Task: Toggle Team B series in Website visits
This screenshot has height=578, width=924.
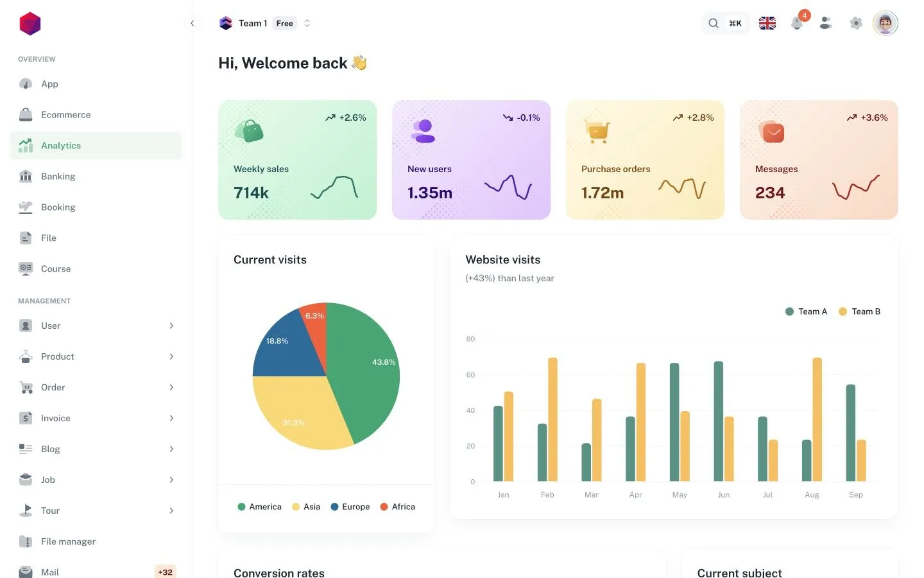Action: [x=859, y=311]
